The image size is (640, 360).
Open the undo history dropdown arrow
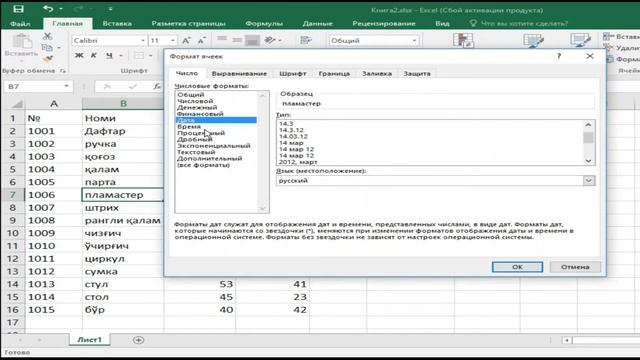click(x=61, y=9)
